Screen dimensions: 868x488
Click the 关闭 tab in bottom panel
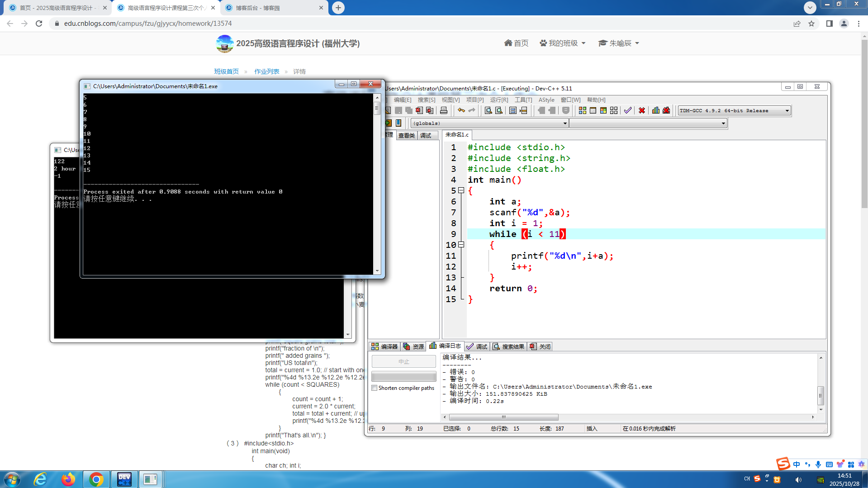pos(541,346)
